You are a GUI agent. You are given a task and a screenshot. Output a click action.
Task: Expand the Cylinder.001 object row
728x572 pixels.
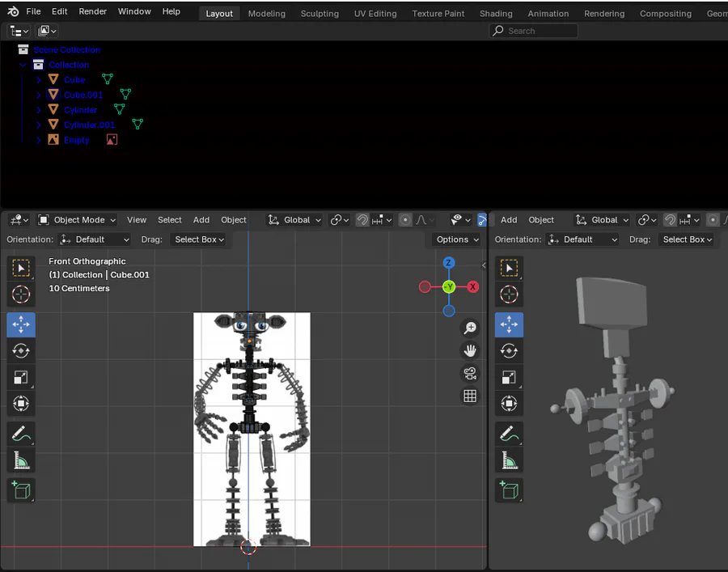click(x=39, y=125)
